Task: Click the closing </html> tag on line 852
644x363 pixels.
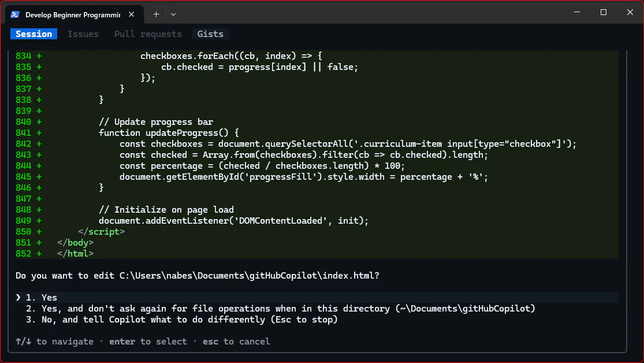Action: point(76,254)
